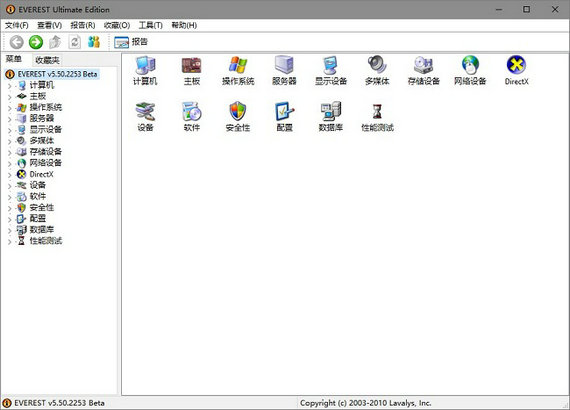Image resolution: width=570 pixels, height=410 pixels.
Task: Select EVEREST v5.50.2253 Beta root tree node
Action: (x=57, y=74)
